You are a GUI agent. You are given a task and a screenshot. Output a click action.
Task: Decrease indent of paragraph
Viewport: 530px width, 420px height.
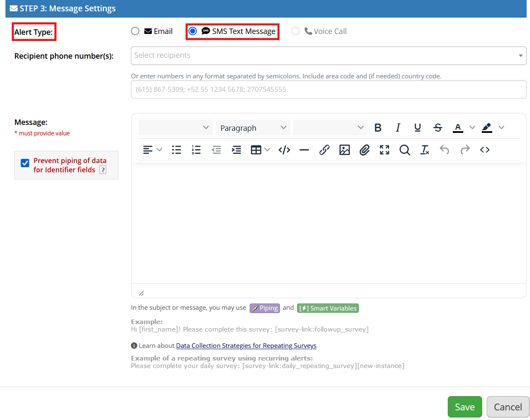click(217, 150)
